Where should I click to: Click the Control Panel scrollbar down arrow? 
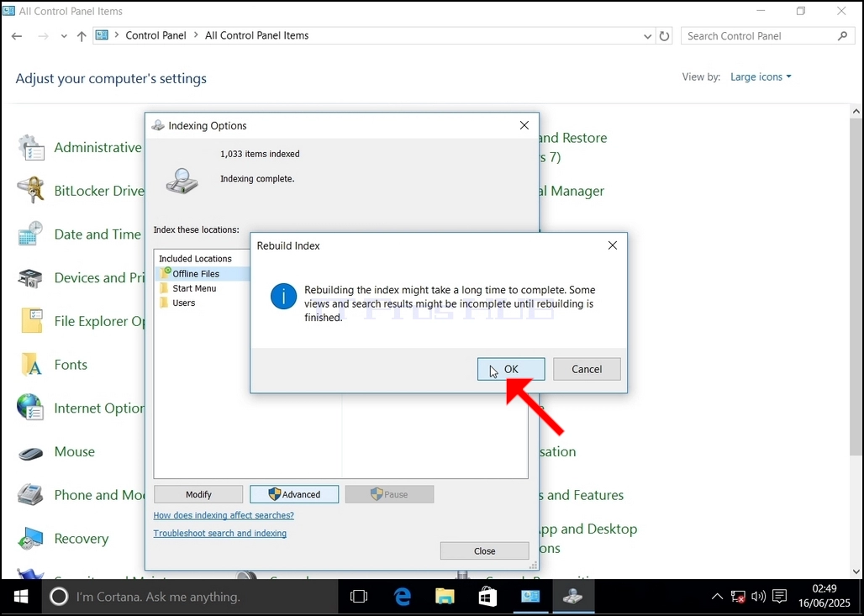pyautogui.click(x=856, y=571)
